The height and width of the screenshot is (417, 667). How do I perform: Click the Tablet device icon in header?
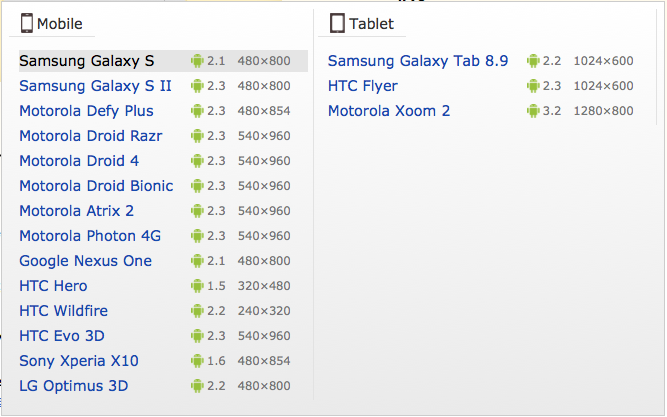pyautogui.click(x=337, y=22)
